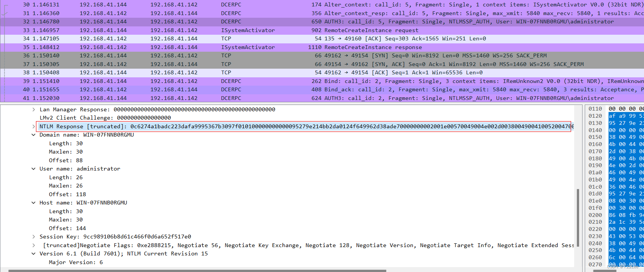
Task: Click hex dump row at offset 01d0
Action: coord(616,194)
